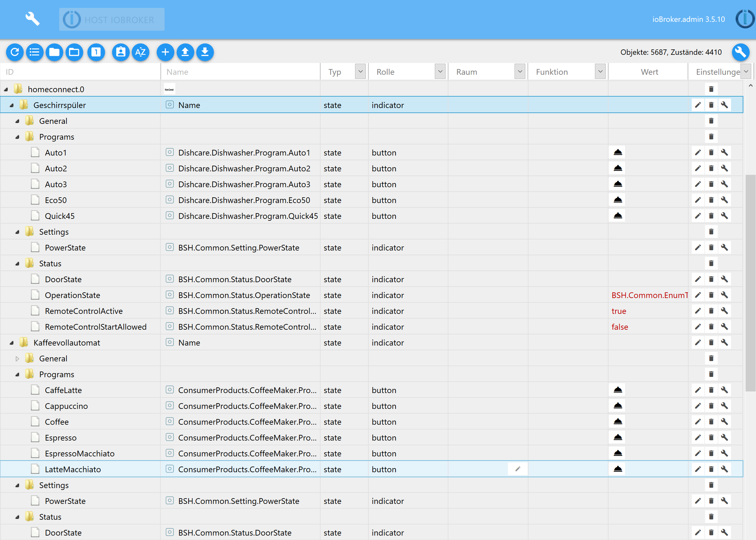
Task: Open the Einstellungen filter dropdown
Action: coord(746,72)
